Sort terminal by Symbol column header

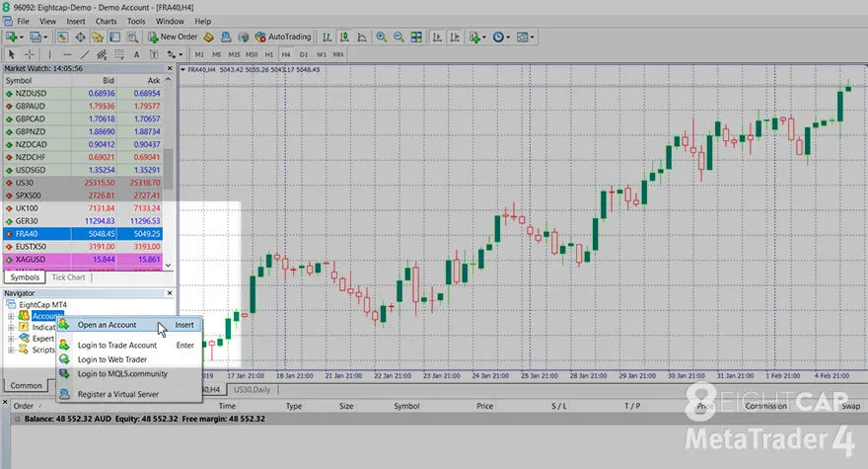tap(406, 406)
